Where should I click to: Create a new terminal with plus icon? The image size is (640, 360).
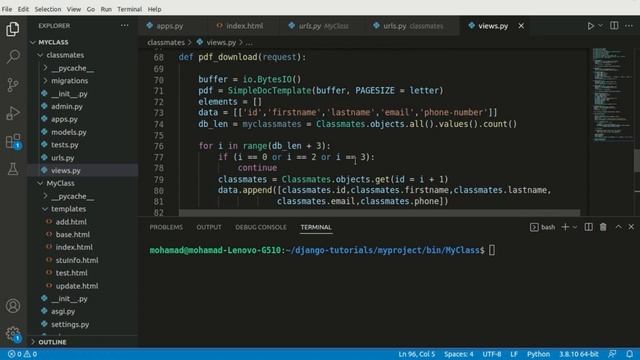[x=565, y=227]
